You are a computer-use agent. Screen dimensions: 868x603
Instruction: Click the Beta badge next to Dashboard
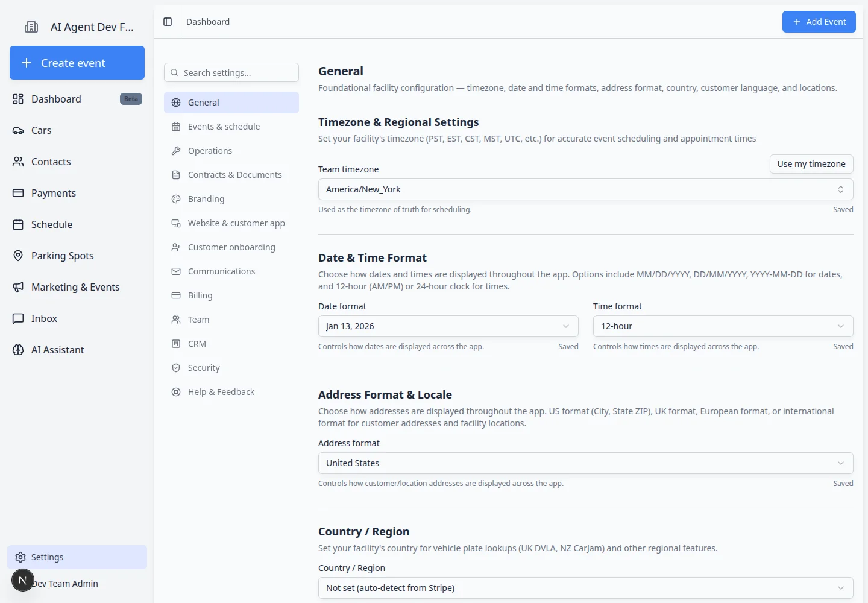[x=131, y=99]
